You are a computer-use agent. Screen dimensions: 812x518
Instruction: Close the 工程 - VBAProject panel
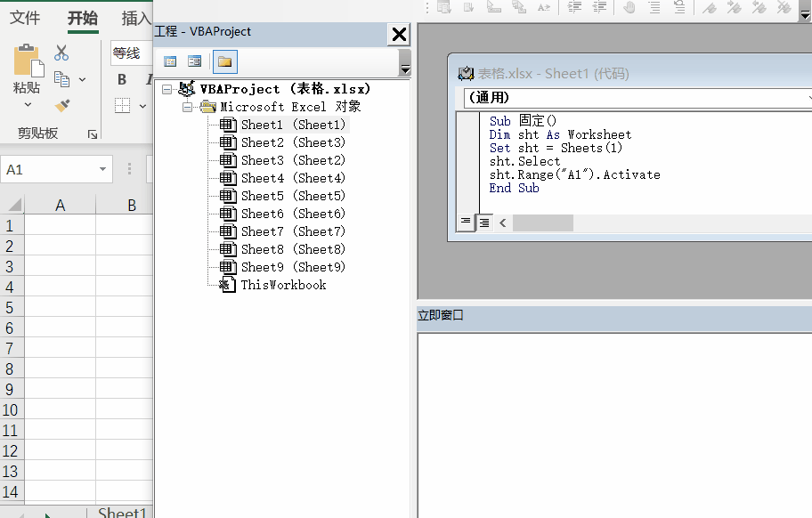pos(399,35)
